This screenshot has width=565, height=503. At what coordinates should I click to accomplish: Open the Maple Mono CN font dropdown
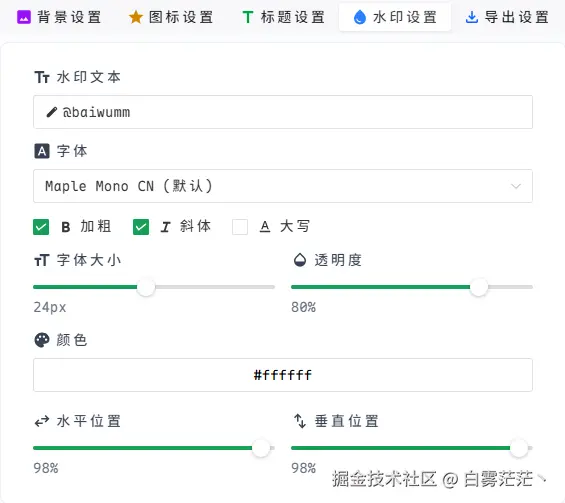(283, 186)
